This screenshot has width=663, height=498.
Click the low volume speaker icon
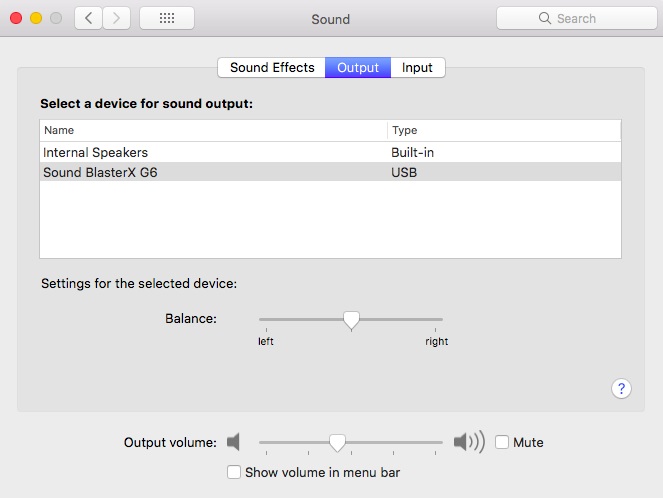click(x=234, y=442)
